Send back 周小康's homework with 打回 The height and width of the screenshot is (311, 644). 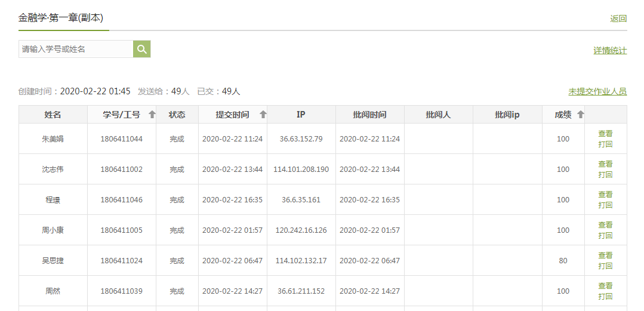click(x=605, y=235)
